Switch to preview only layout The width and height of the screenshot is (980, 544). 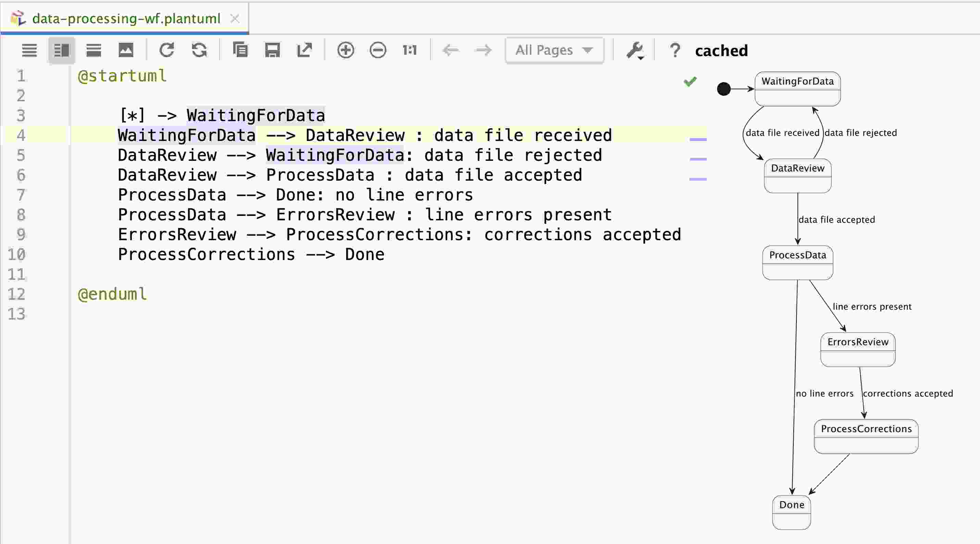click(x=93, y=50)
